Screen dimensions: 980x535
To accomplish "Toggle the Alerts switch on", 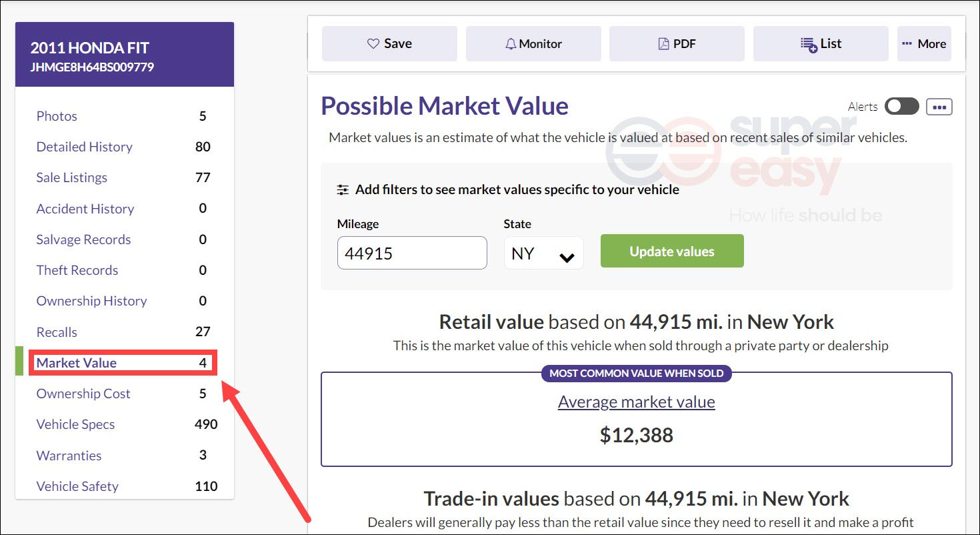I will tap(901, 106).
